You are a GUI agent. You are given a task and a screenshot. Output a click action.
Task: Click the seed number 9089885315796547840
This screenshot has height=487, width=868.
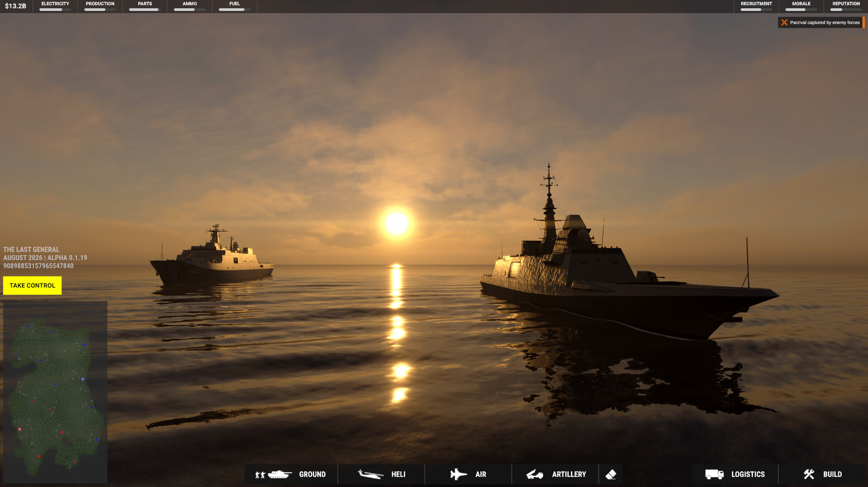tap(38, 266)
